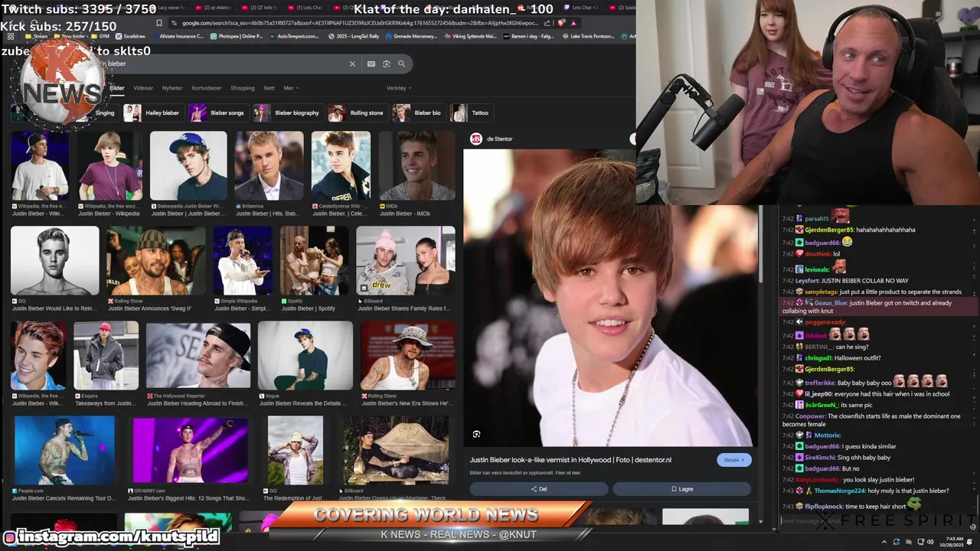Image resolution: width=980 pixels, height=551 pixels.
Task: Select the Bilder images tab
Action: click(116, 88)
